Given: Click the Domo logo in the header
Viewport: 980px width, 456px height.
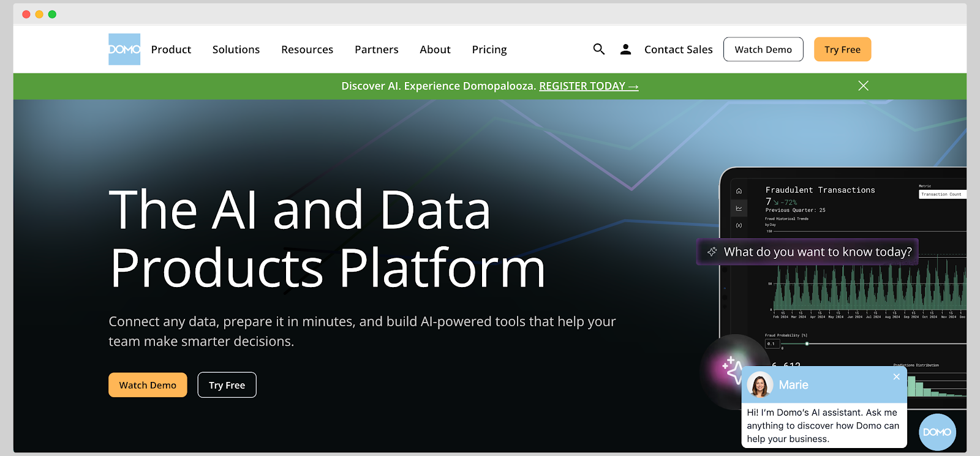Looking at the screenshot, I should (x=124, y=49).
